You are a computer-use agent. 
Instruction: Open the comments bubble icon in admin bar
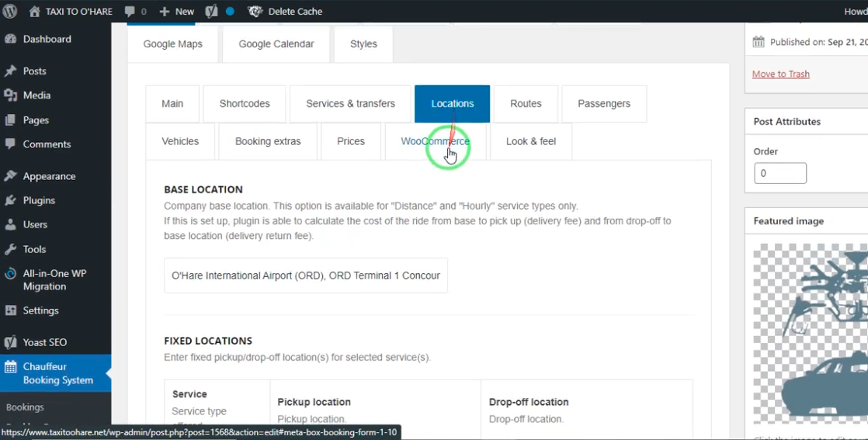tap(130, 12)
